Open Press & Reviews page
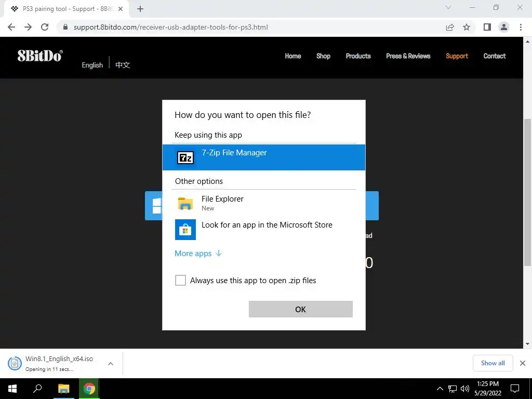 pos(408,56)
